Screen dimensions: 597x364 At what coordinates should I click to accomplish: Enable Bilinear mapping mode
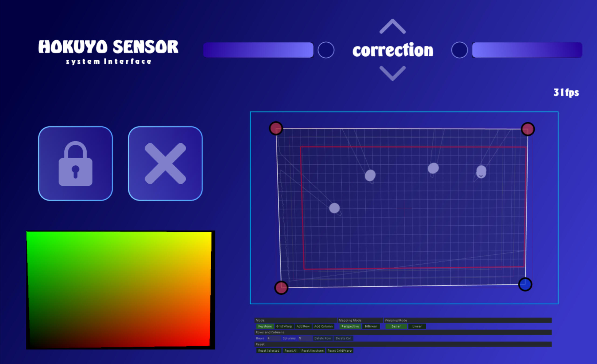371,326
